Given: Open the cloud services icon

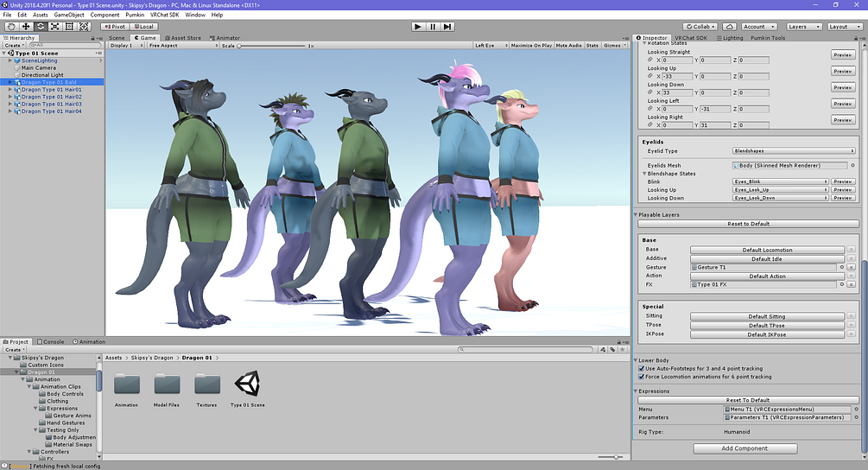Looking at the screenshot, I should pos(730,27).
